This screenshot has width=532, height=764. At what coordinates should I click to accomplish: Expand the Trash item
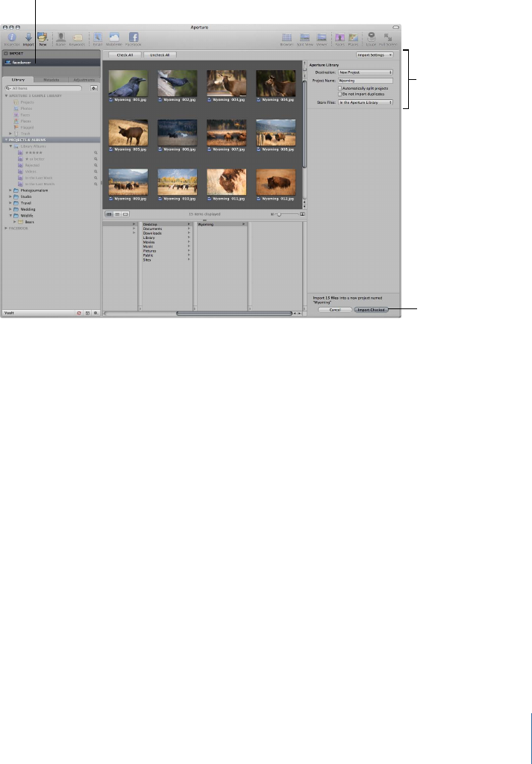[x=10, y=134]
